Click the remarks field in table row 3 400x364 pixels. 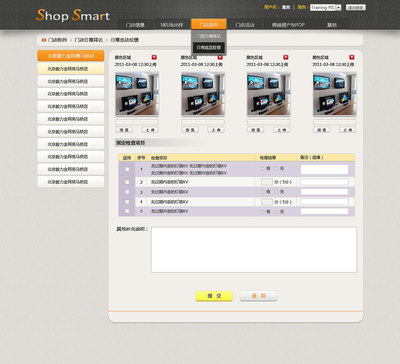(x=324, y=192)
